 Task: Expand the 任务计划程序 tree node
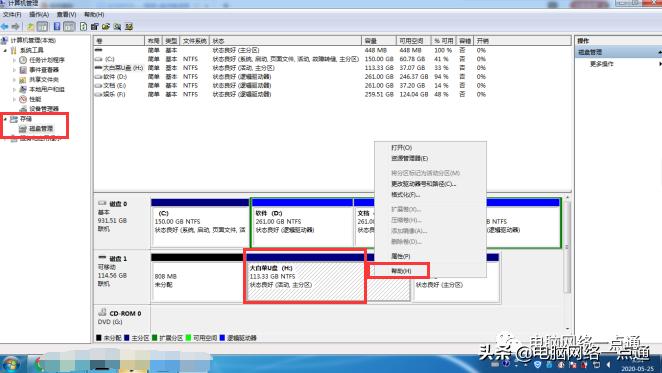pyautogui.click(x=14, y=60)
